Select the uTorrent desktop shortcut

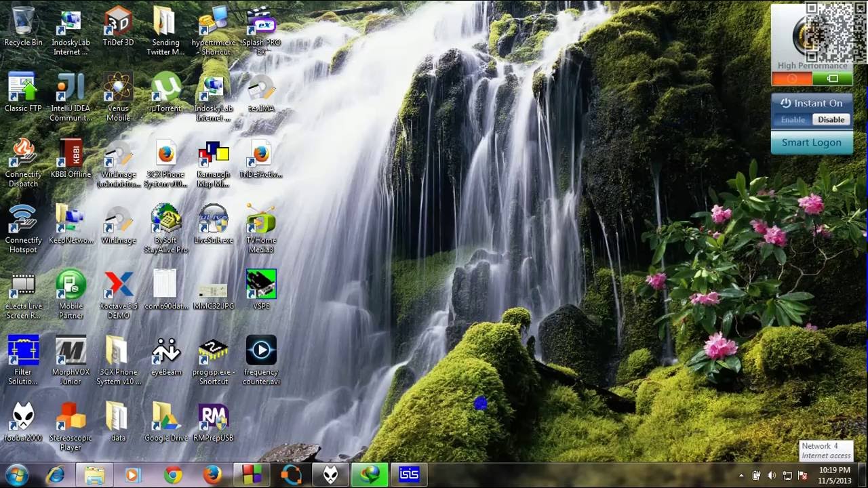tap(165, 93)
